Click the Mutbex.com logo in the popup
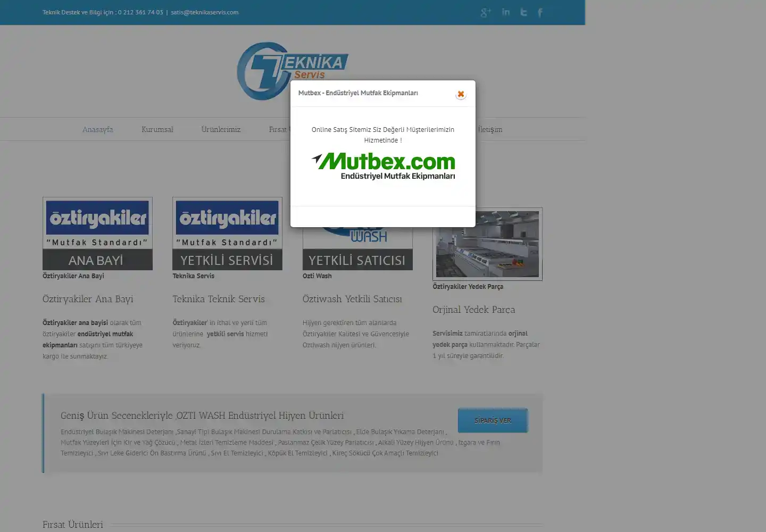 click(x=383, y=166)
